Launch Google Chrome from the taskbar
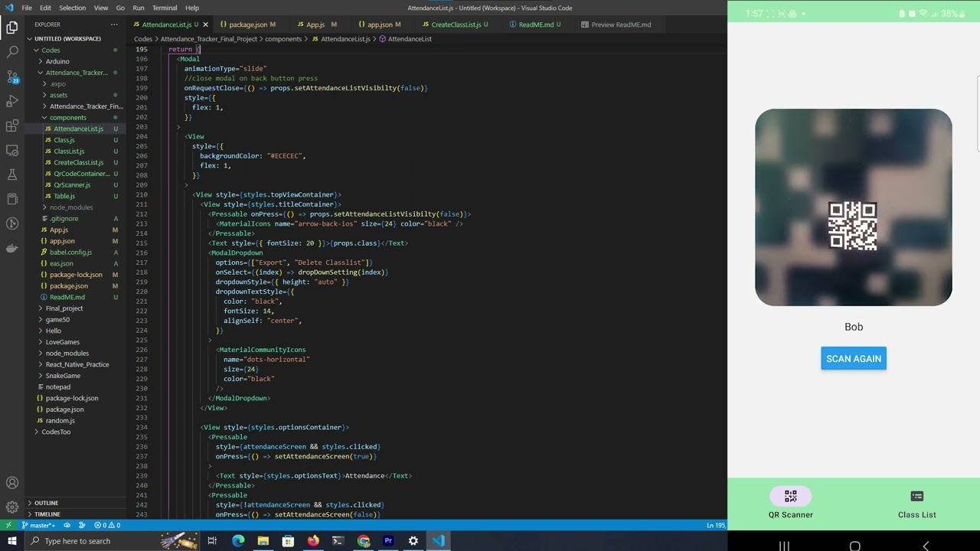 click(364, 541)
